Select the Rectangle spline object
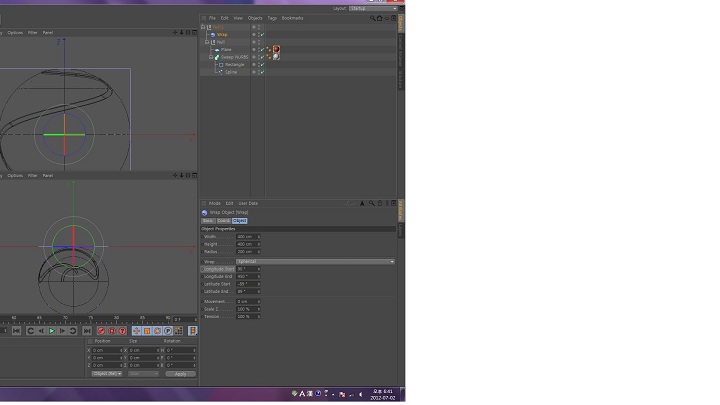This screenshot has width=720, height=405. [x=235, y=65]
